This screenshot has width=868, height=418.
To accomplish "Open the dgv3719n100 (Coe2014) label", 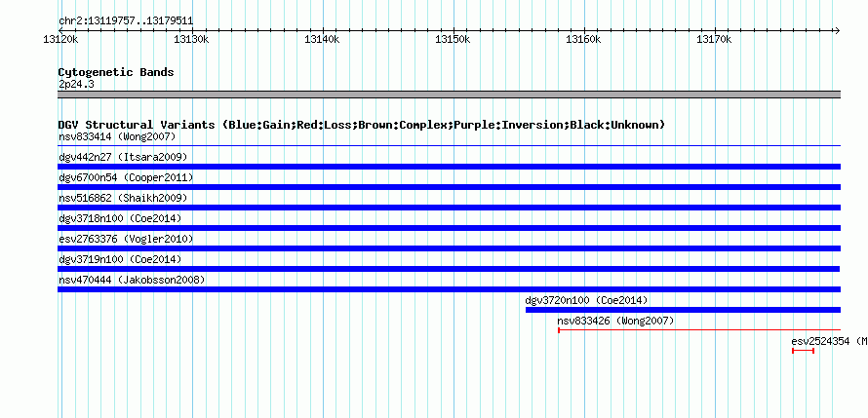I will pos(120,259).
